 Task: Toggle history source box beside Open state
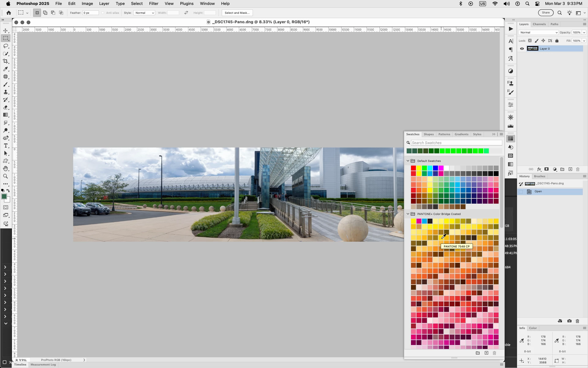521,192
